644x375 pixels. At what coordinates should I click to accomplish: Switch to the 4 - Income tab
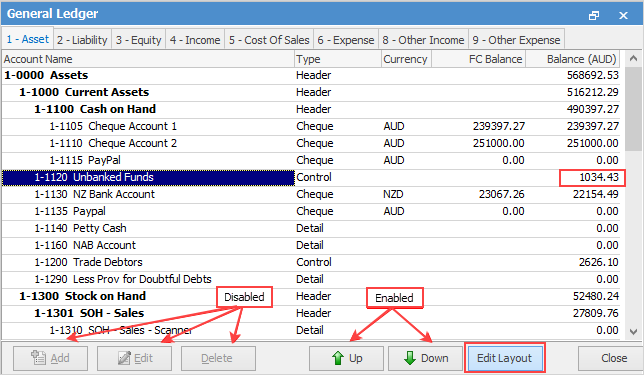pos(195,40)
